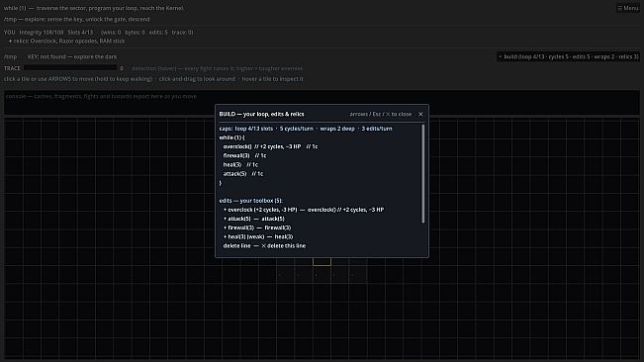Add heal(3) weak edit from toolbox
This screenshot has width=644, height=362.
click(x=258, y=236)
